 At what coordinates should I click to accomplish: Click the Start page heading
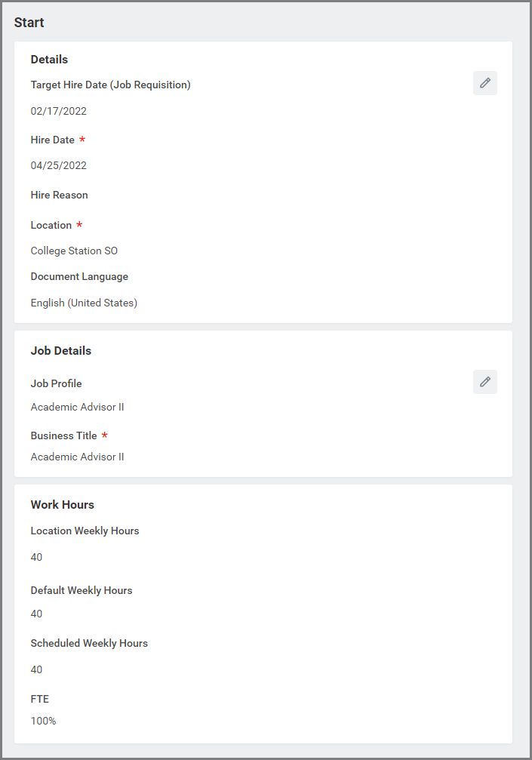pyautogui.click(x=29, y=23)
